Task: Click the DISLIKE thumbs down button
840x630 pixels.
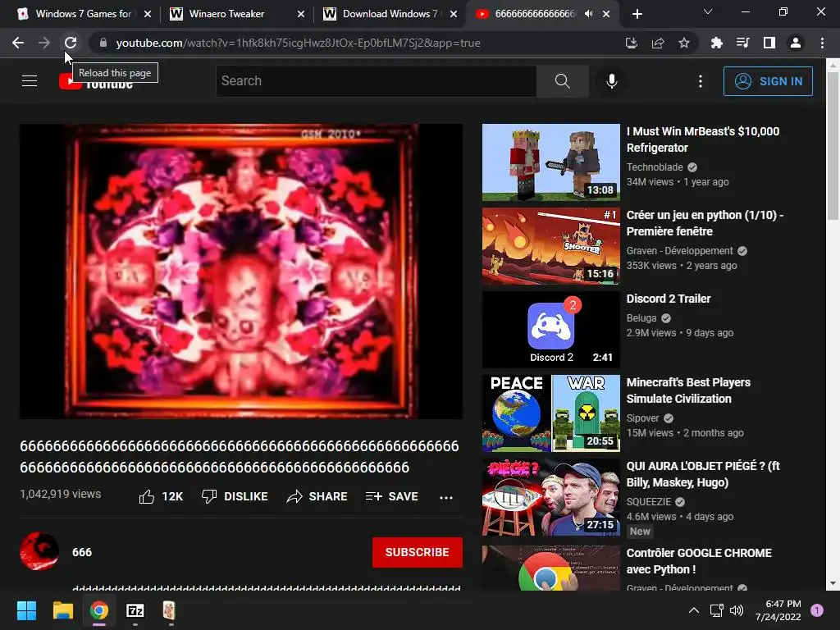Action: point(235,496)
